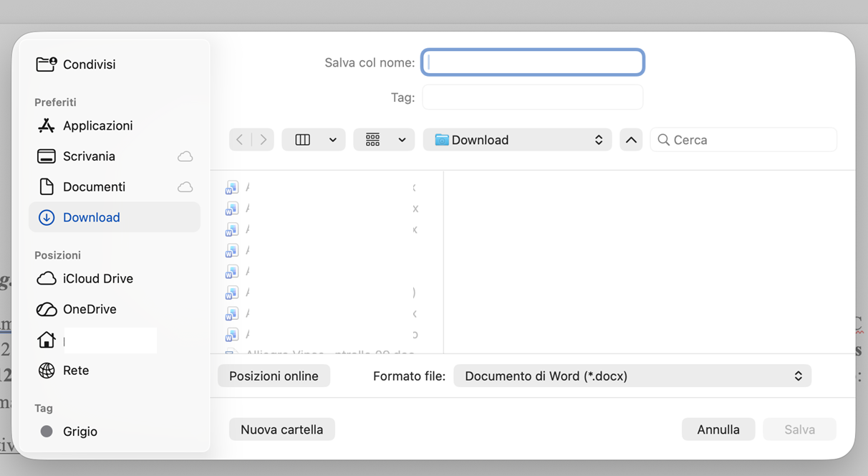Screen dimensions: 868x476
Task: Open the Formato file dropdown
Action: coord(632,376)
